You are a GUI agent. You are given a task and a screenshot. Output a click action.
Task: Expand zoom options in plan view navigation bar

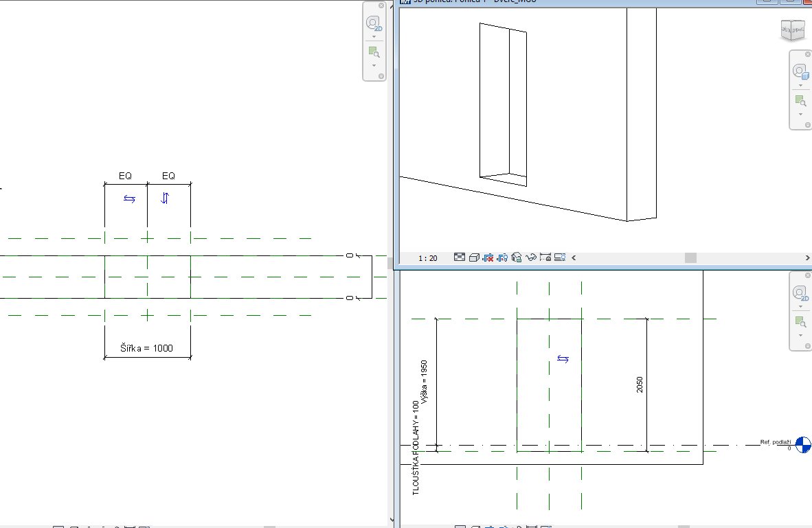pos(374,66)
